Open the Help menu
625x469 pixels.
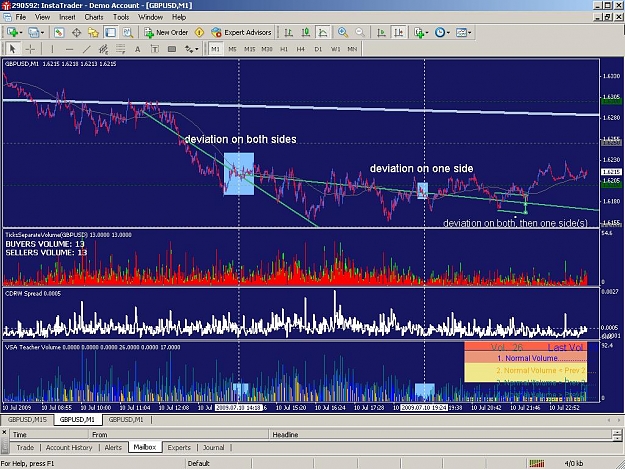(179, 17)
